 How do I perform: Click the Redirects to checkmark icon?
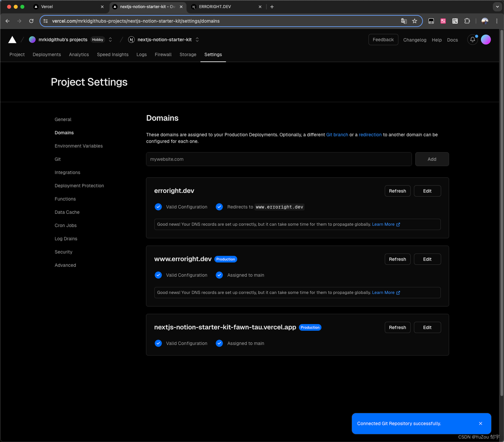[219, 207]
